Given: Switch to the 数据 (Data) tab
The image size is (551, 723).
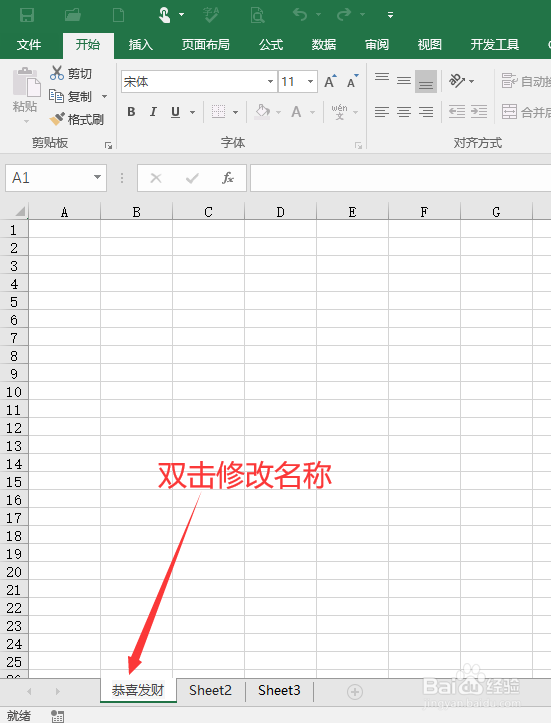Looking at the screenshot, I should coord(324,45).
